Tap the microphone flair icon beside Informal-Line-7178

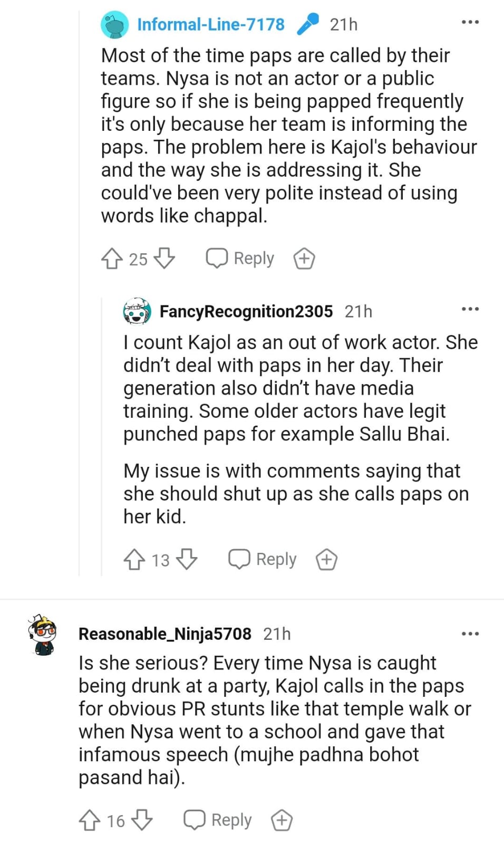[x=308, y=24]
